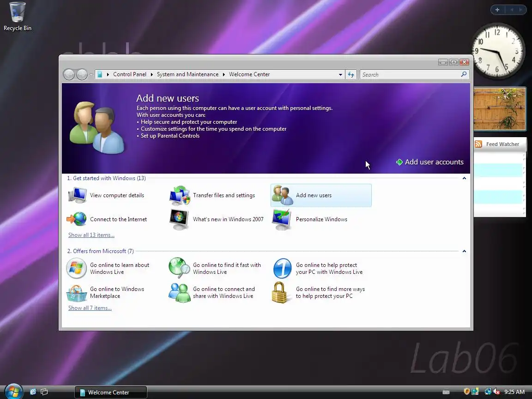Select the Add new users item icon
The image size is (532, 399).
coord(282,195)
